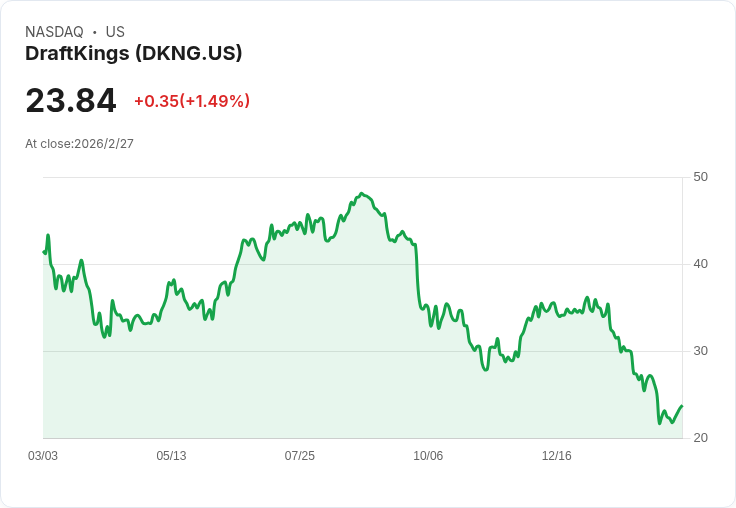Click the +0.35(+1.49%) price change text
The width and height of the screenshot is (736, 508).
tap(192, 101)
